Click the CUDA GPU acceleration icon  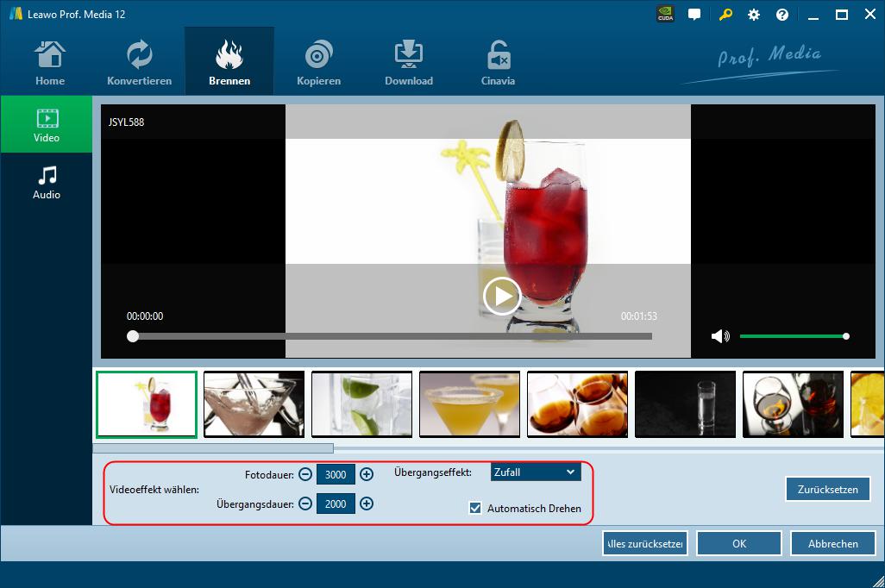point(666,14)
